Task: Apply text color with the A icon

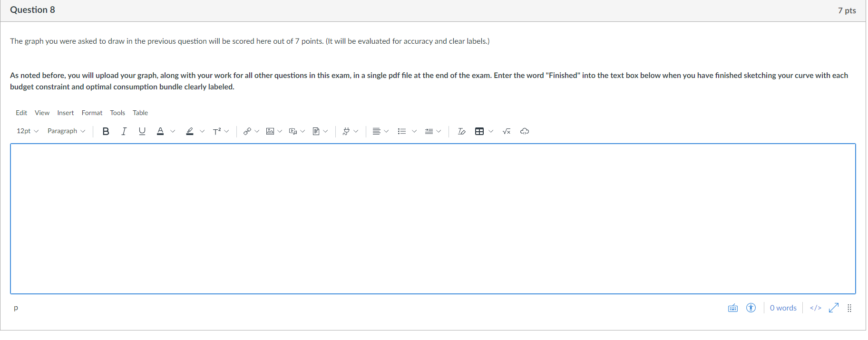Action: point(160,131)
